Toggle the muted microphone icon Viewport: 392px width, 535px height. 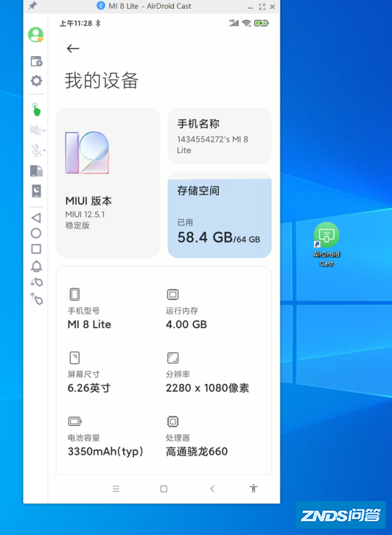click(35, 150)
